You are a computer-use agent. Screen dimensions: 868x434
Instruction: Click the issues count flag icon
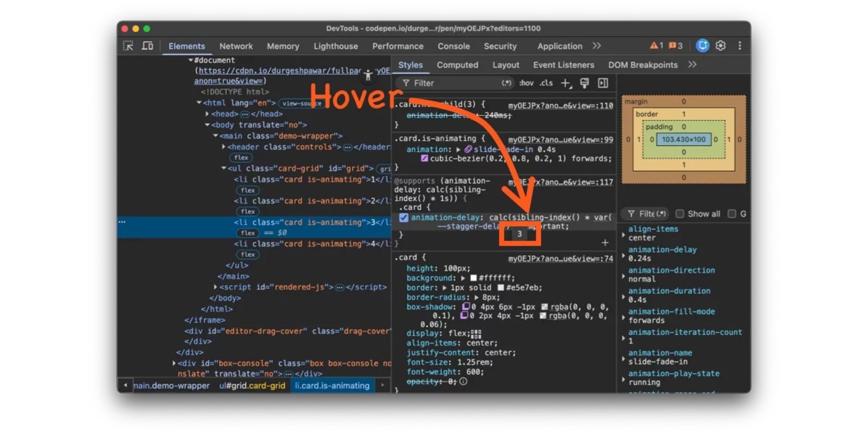(676, 46)
